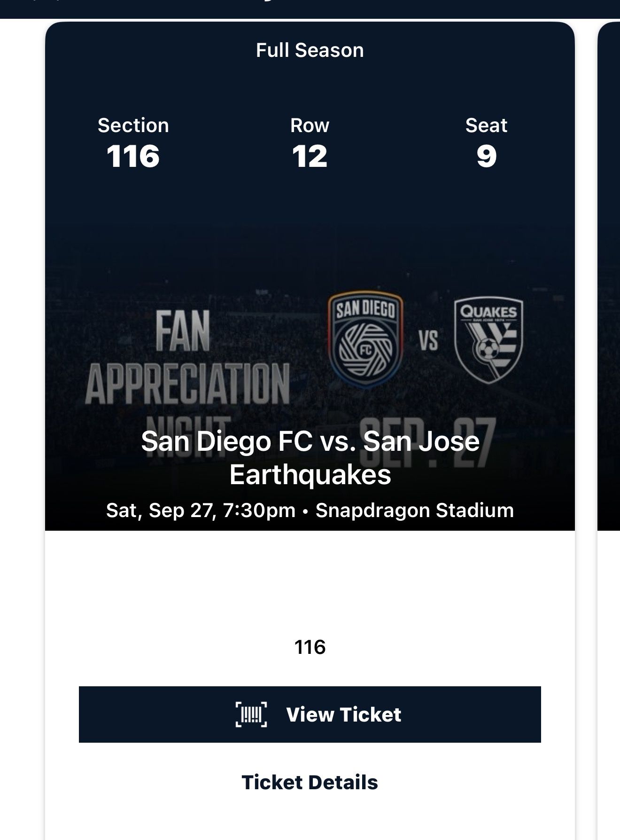This screenshot has height=840, width=620.
Task: Tap the dark header bar at top
Action: click(x=310, y=8)
